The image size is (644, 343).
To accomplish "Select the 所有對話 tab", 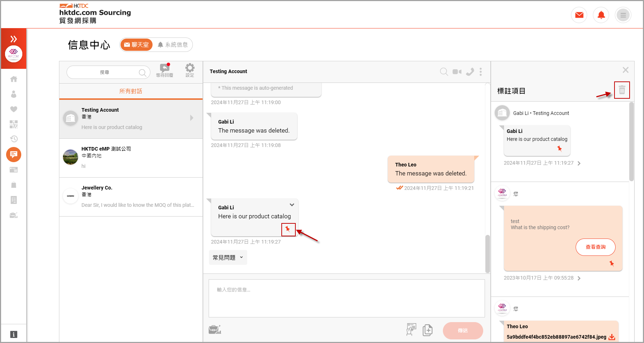I will pyautogui.click(x=131, y=92).
